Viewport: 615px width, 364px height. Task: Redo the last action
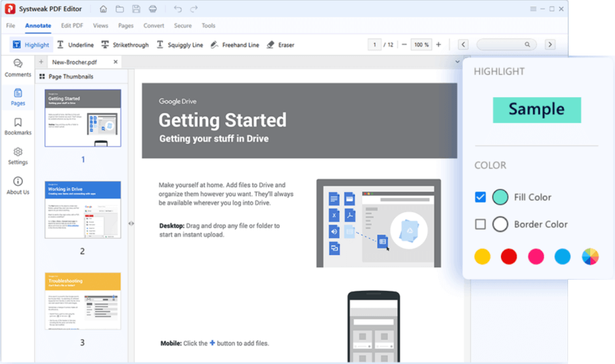(194, 9)
